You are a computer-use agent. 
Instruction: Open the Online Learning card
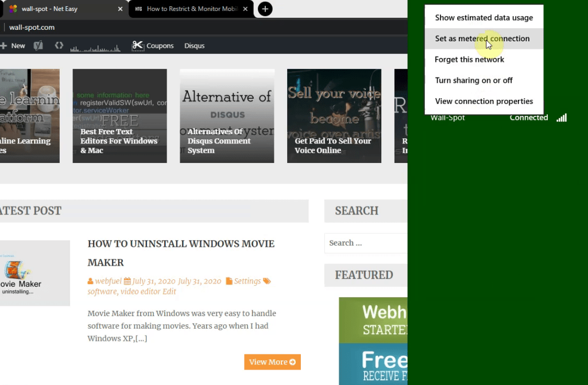coord(30,116)
